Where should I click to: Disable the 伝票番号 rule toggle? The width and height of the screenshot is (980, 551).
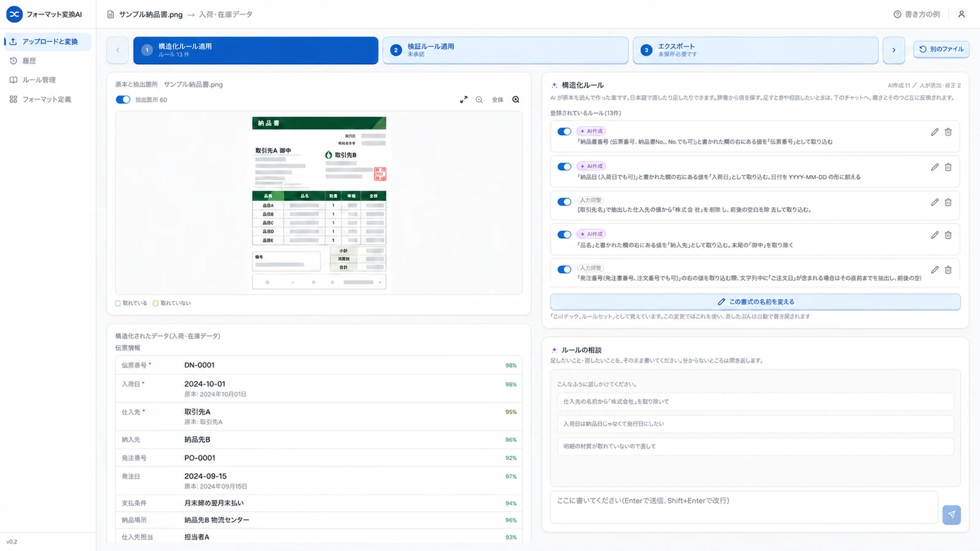564,132
